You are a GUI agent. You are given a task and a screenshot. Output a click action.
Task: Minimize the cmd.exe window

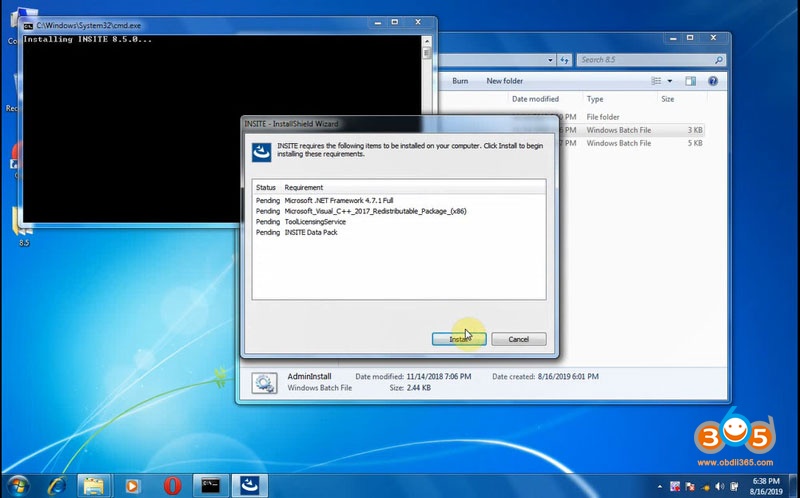(378, 22)
